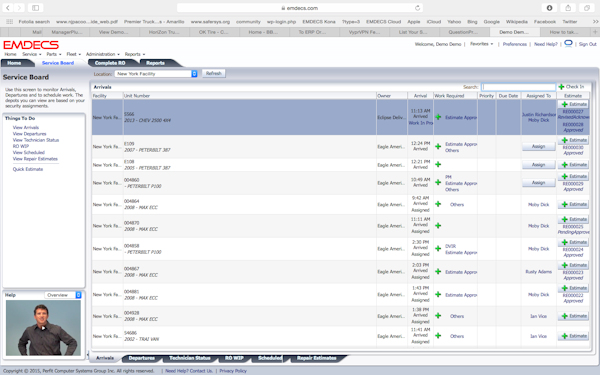Open the View Technician Status link
Viewport: 600px width, 375px height.
[36, 140]
